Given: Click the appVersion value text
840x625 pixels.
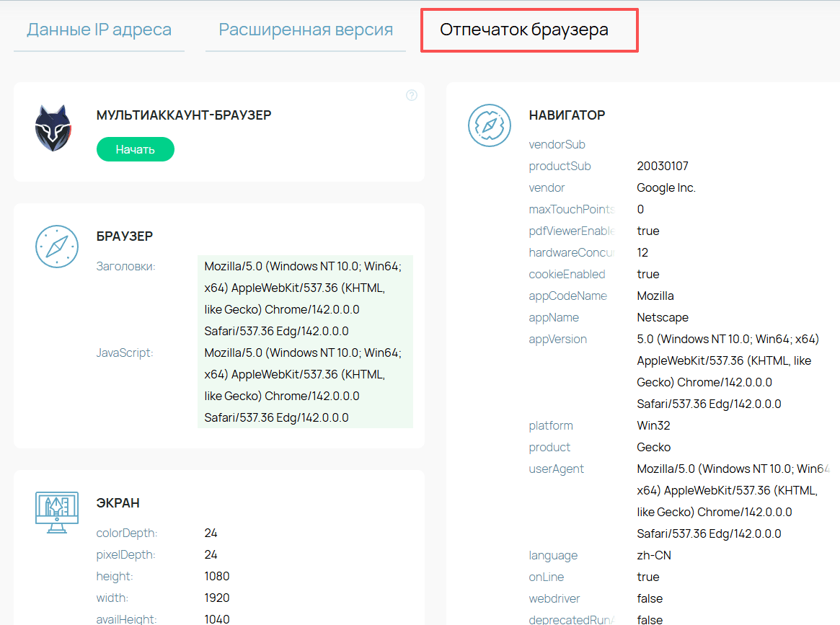Looking at the screenshot, I should [x=728, y=372].
